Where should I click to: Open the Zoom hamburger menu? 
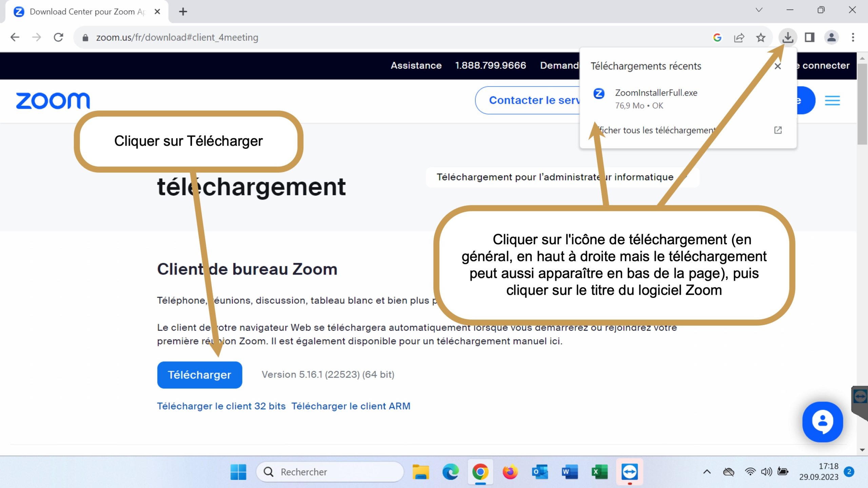(x=832, y=101)
